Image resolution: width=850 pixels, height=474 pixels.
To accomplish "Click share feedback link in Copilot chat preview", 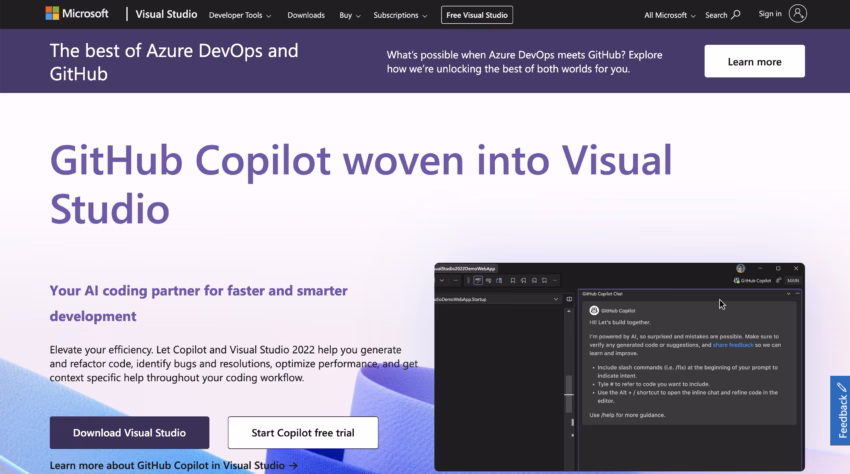I will (733, 345).
